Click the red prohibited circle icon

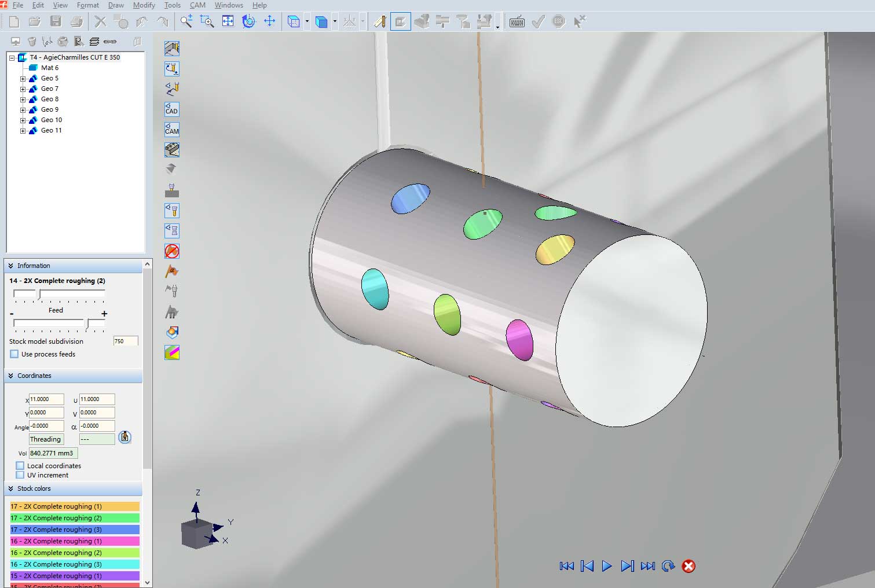[172, 251]
